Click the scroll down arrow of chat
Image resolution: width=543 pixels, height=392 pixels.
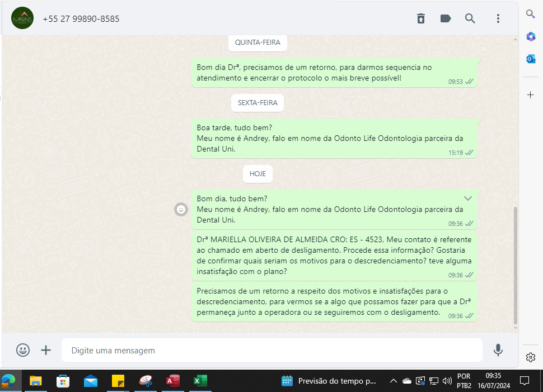pyautogui.click(x=516, y=328)
